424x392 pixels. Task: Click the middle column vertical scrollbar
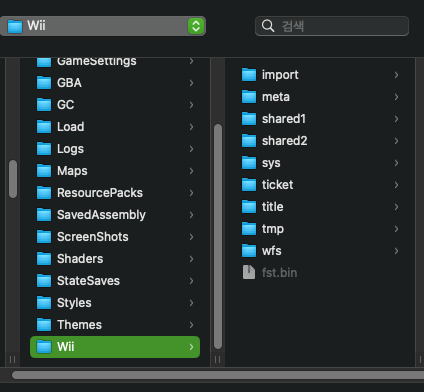pyautogui.click(x=218, y=236)
